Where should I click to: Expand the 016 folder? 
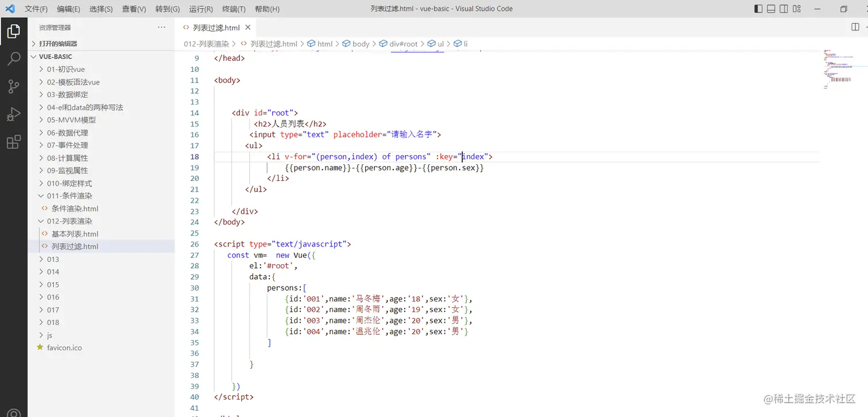[x=101, y=297]
